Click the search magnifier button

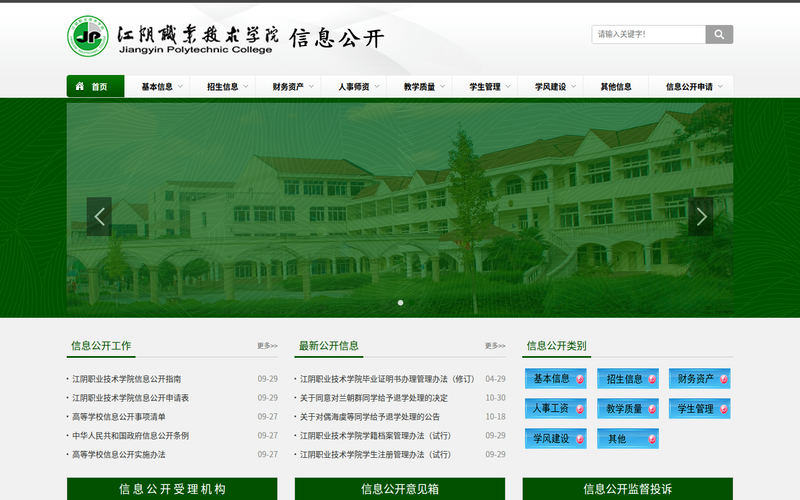click(719, 34)
